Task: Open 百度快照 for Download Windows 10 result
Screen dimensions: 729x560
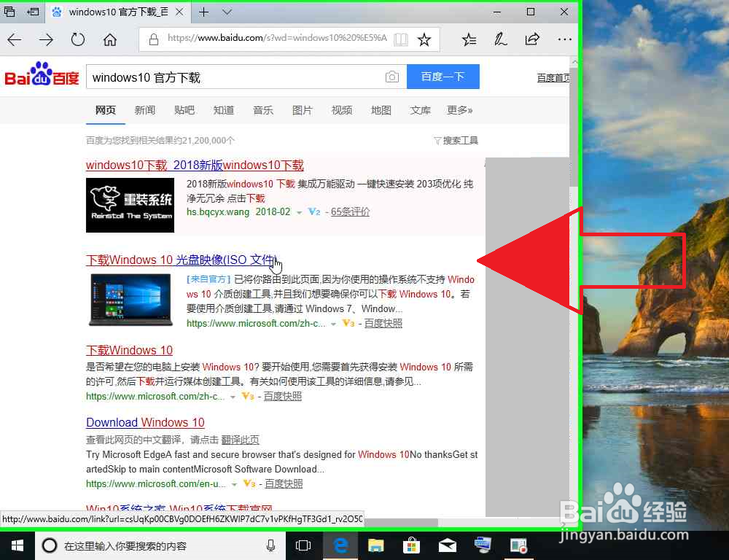Action: tap(284, 483)
